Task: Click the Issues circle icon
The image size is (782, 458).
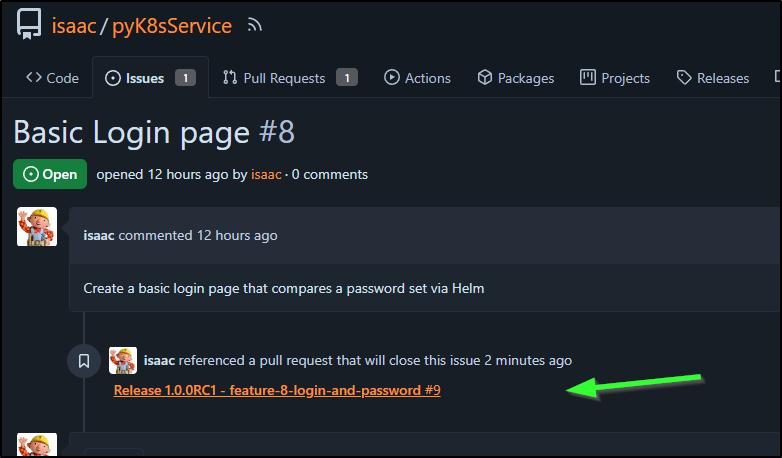Action: point(113,78)
